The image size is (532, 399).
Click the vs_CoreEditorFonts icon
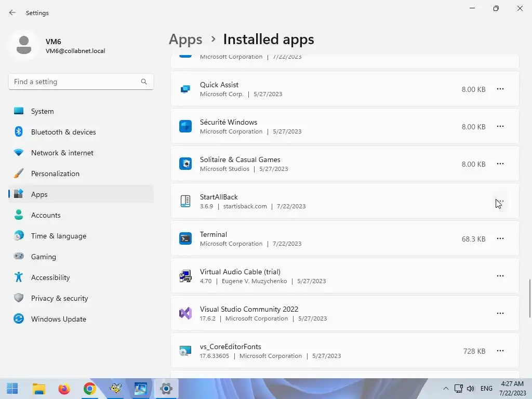pos(185,351)
